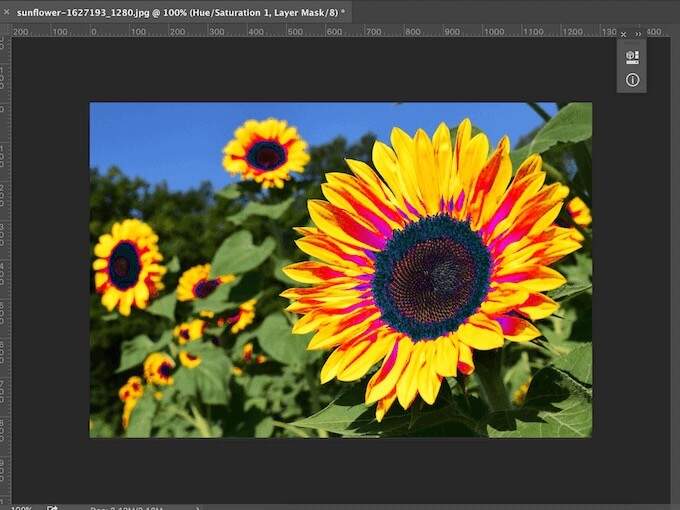This screenshot has width=680, height=510.
Task: Click the vertical ruler on the left edge
Action: coord(5,250)
